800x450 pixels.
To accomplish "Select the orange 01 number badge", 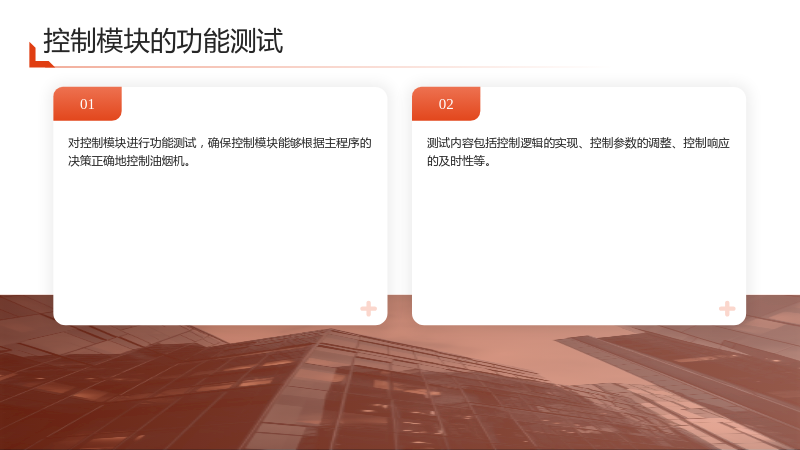I will [87, 104].
